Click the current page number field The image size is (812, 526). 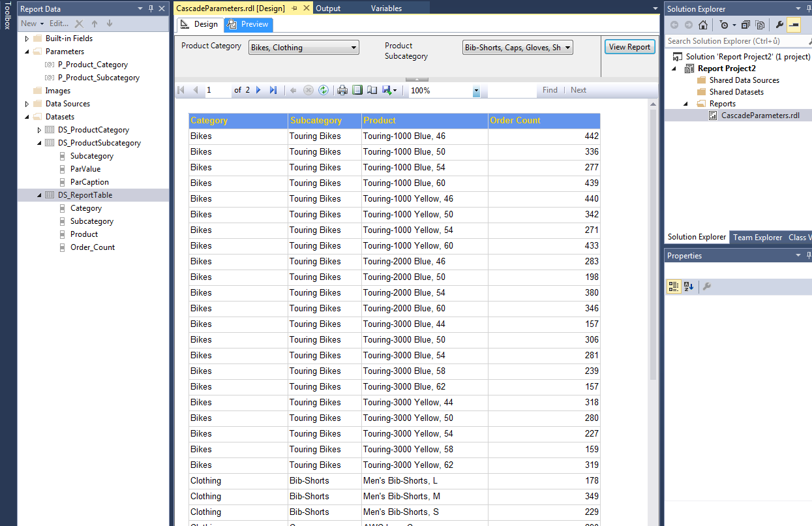point(217,90)
